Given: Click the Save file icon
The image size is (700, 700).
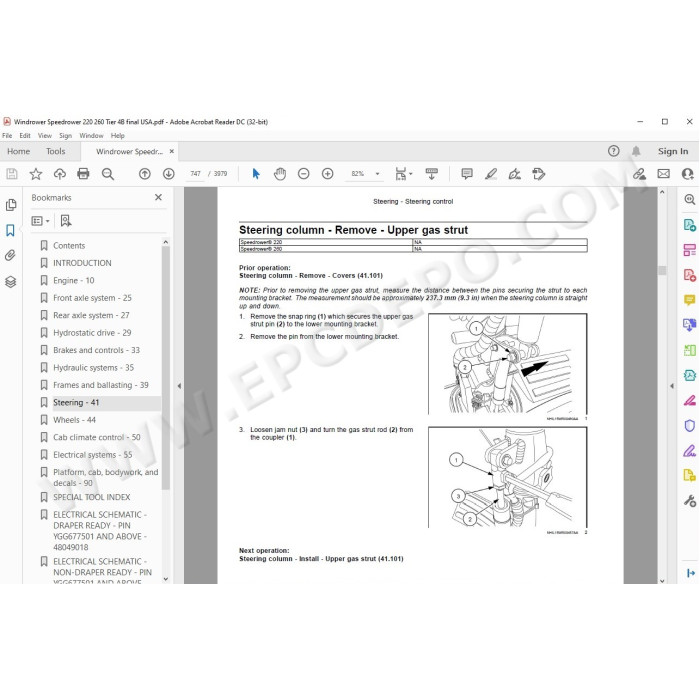Looking at the screenshot, I should click(12, 174).
